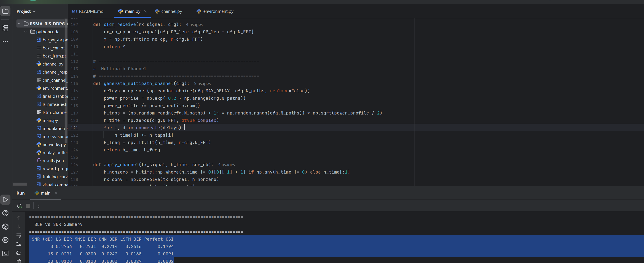Open reward_prog image in project tree
The height and width of the screenshot is (263, 644).
coord(52,169)
